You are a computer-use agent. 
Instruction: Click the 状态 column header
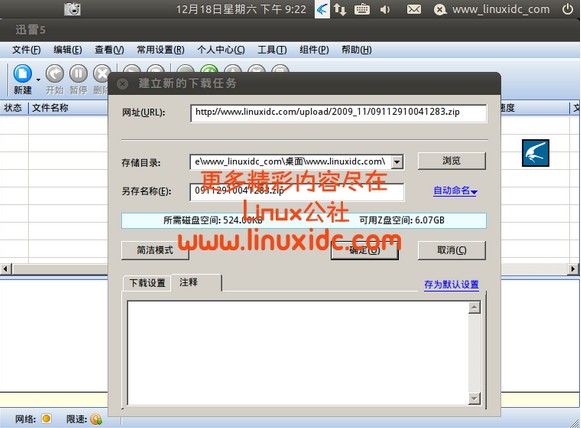(x=13, y=108)
